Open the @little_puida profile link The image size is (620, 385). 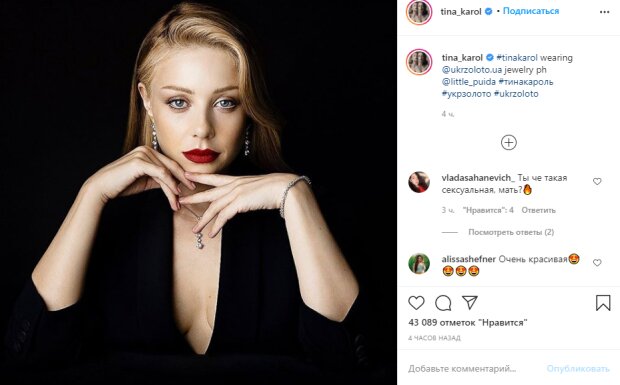tap(469, 82)
